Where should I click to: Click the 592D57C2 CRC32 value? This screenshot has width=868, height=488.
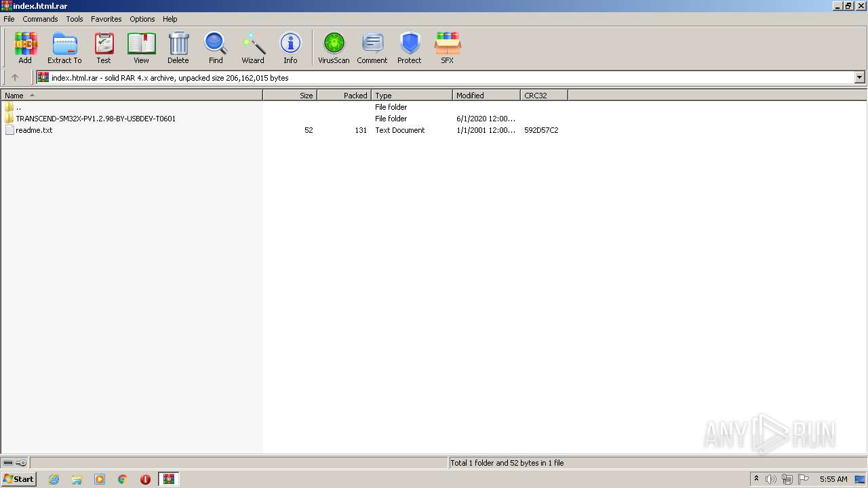click(541, 130)
